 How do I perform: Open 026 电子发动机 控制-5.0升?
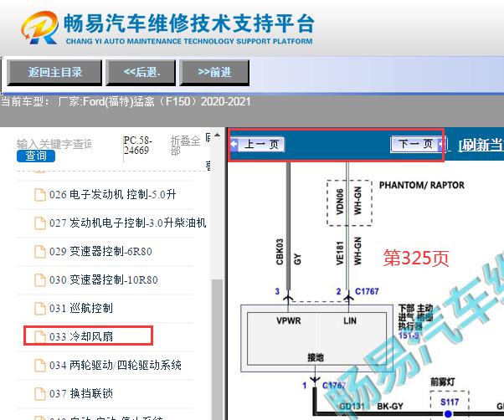(112, 195)
